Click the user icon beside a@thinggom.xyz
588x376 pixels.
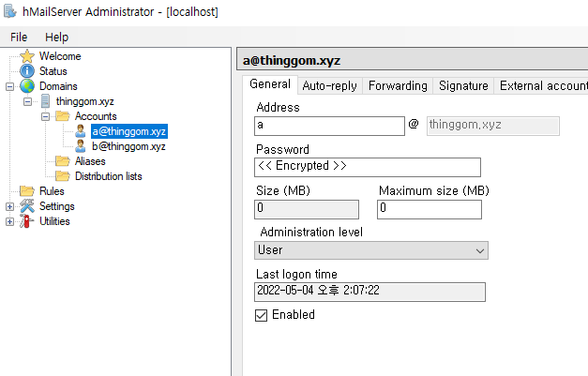81,131
